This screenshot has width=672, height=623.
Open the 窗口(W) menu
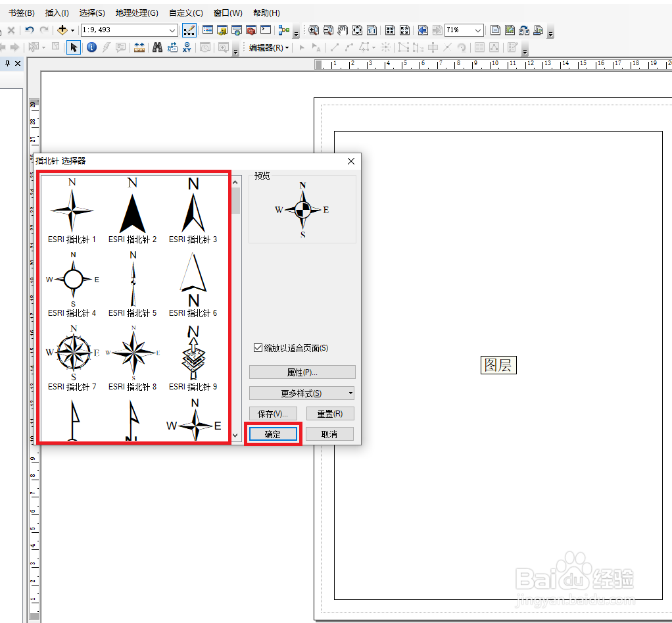[x=228, y=13]
